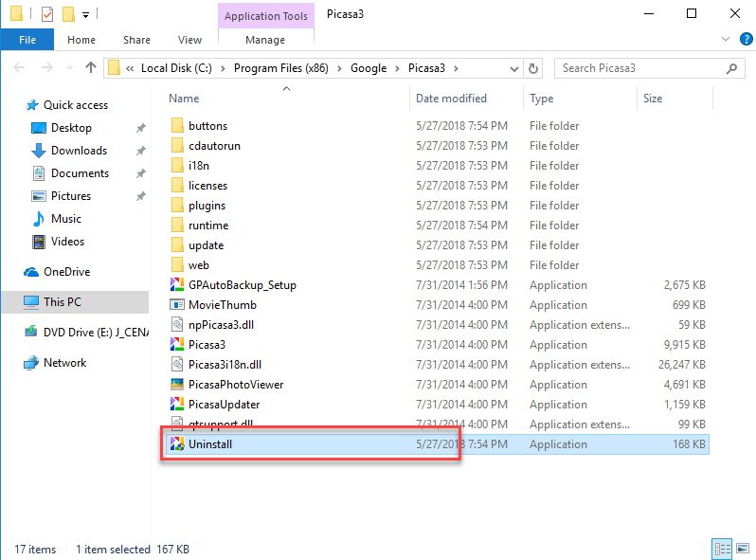
Task: Switch to the Home ribbon tab
Action: click(x=81, y=40)
